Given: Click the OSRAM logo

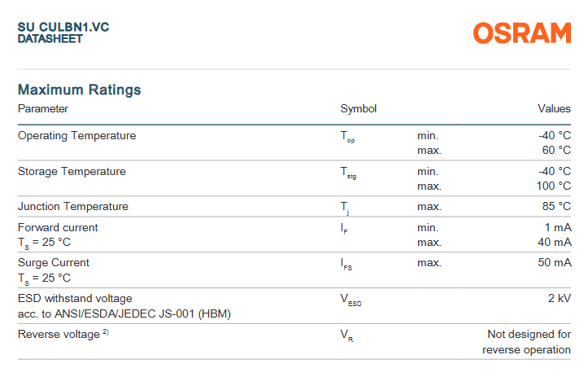Looking at the screenshot, I should tap(522, 33).
